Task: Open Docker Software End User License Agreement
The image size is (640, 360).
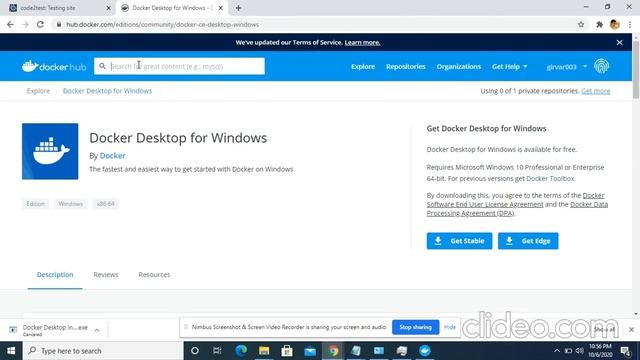Action: 485,204
